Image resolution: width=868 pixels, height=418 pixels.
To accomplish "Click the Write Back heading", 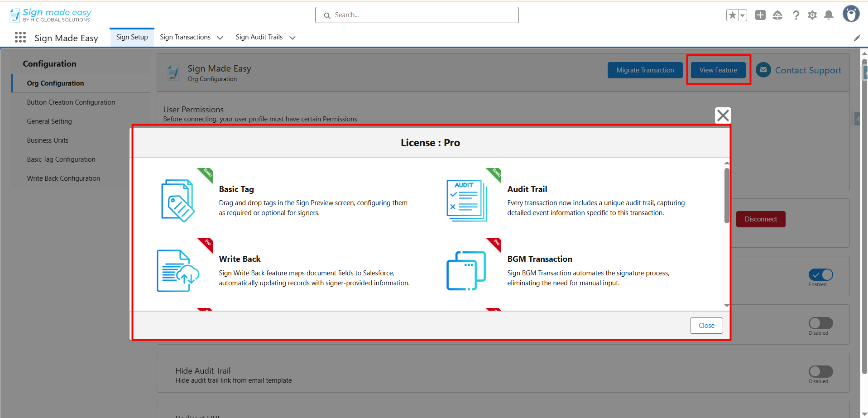I will click(x=240, y=259).
